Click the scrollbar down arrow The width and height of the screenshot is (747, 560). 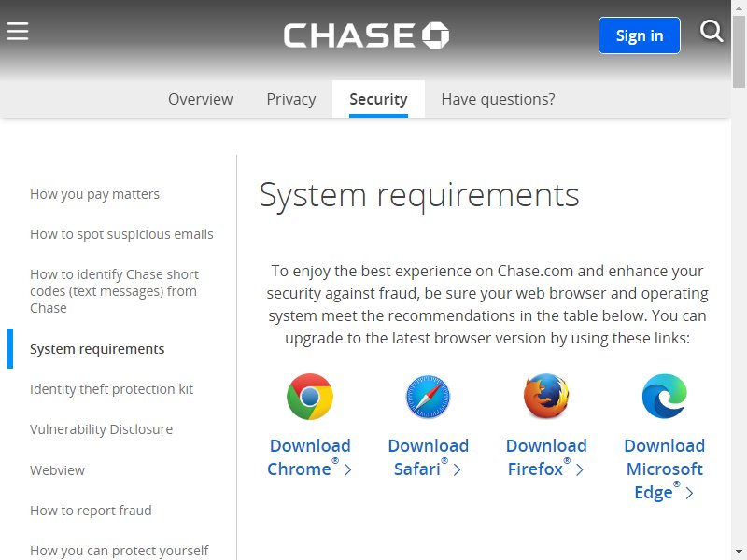tap(739, 551)
